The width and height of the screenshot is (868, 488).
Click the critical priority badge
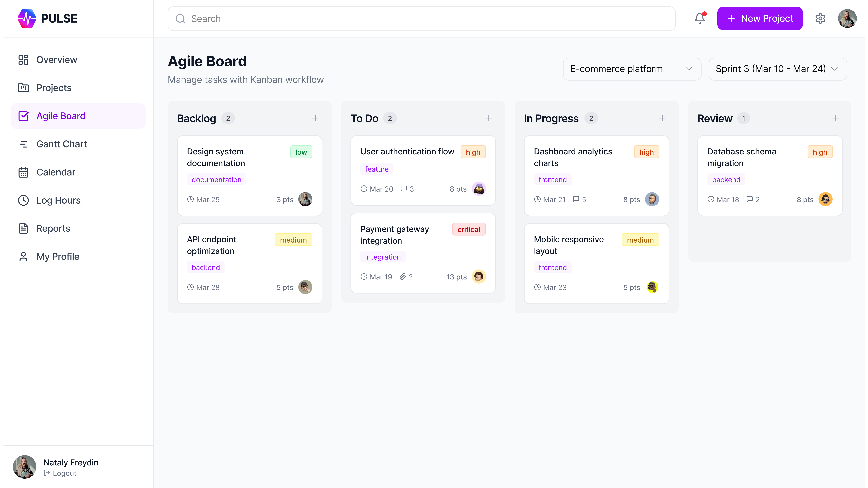[x=469, y=229]
